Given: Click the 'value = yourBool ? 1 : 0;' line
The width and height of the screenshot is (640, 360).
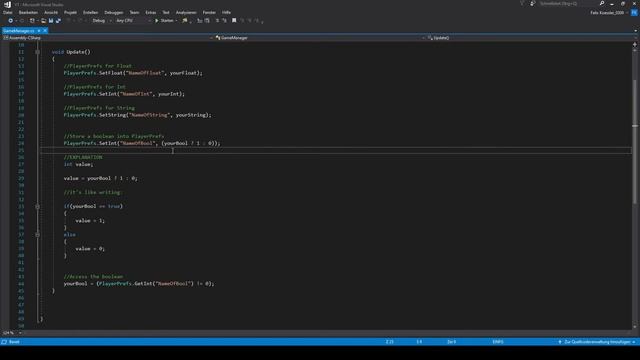Looking at the screenshot, I should click(x=100, y=178).
